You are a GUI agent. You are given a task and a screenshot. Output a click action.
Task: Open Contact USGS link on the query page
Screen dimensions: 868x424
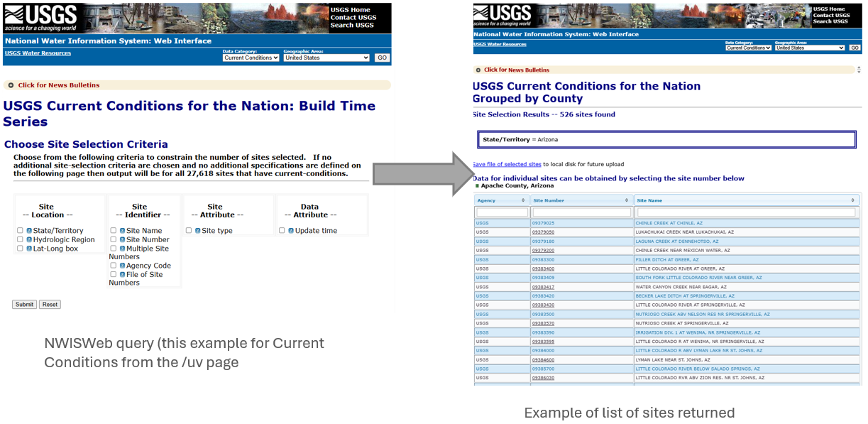pyautogui.click(x=353, y=18)
